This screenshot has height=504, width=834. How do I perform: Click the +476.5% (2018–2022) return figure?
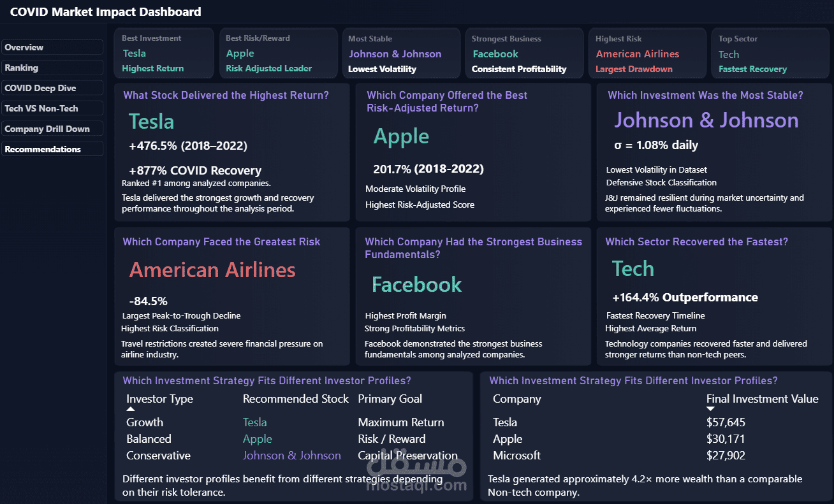point(188,146)
